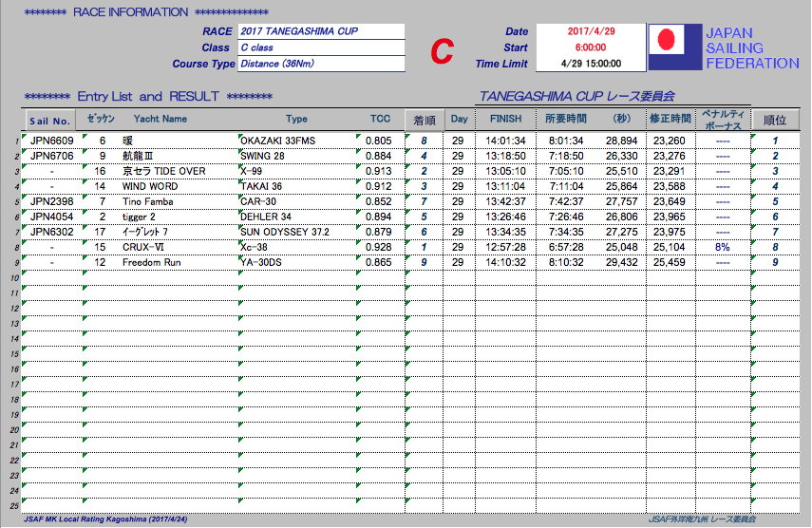This screenshot has height=528, width=812.
Task: Click type cell SWING 28
Action: point(262,156)
